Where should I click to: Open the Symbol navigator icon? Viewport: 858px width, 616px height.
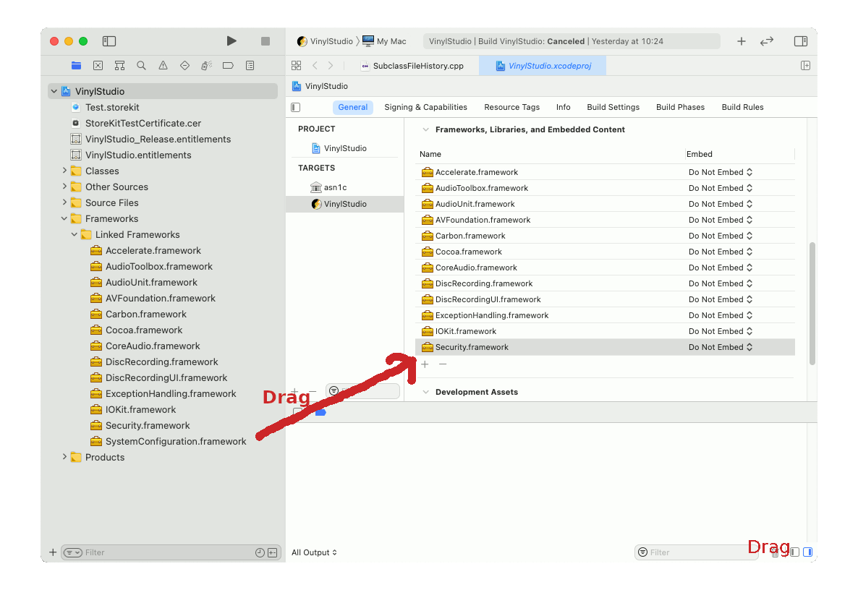[x=119, y=66]
